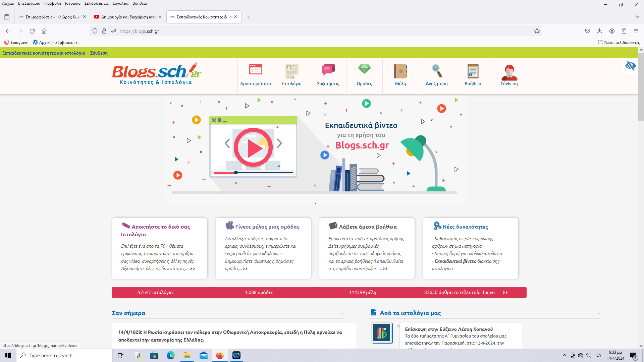Collapse the Από τα ιστολόγια μας section
This screenshot has width=644, height=362.
pyautogui.click(x=599, y=313)
